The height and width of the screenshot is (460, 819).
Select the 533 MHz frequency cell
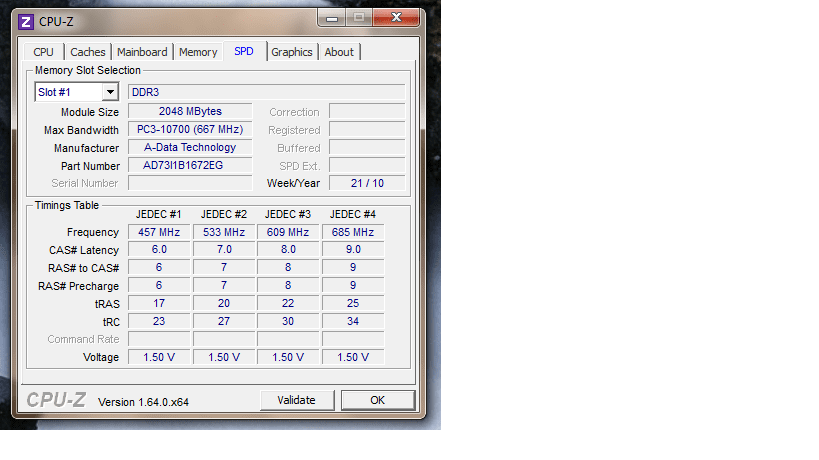[224, 232]
